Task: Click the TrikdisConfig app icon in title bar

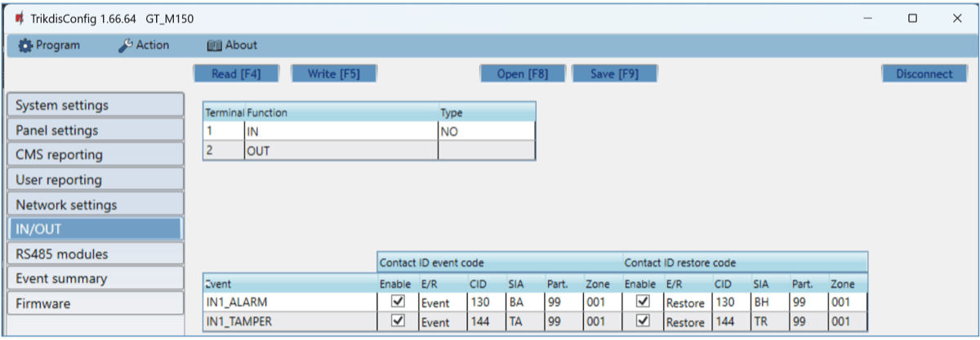Action: (x=19, y=18)
